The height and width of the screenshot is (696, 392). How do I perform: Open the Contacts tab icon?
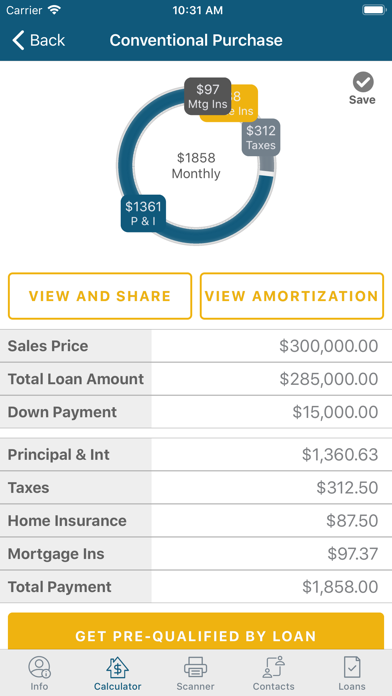(x=273, y=667)
